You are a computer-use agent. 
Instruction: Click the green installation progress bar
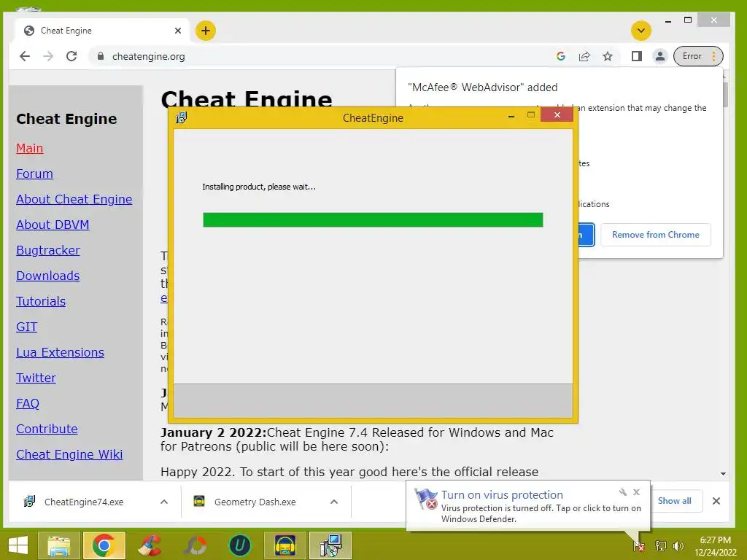pos(373,220)
